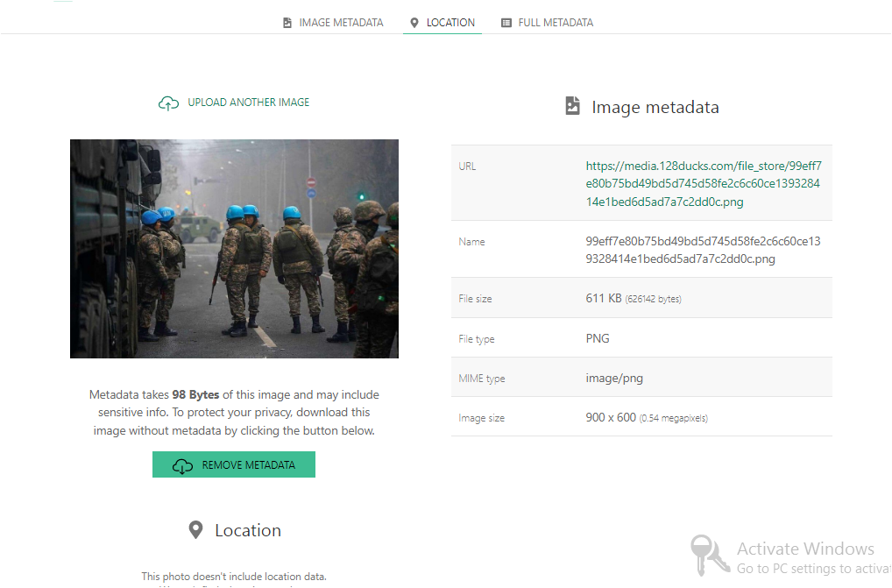The height and width of the screenshot is (588, 892).
Task: Open the media.128ducks.com image URL link
Action: [x=704, y=184]
